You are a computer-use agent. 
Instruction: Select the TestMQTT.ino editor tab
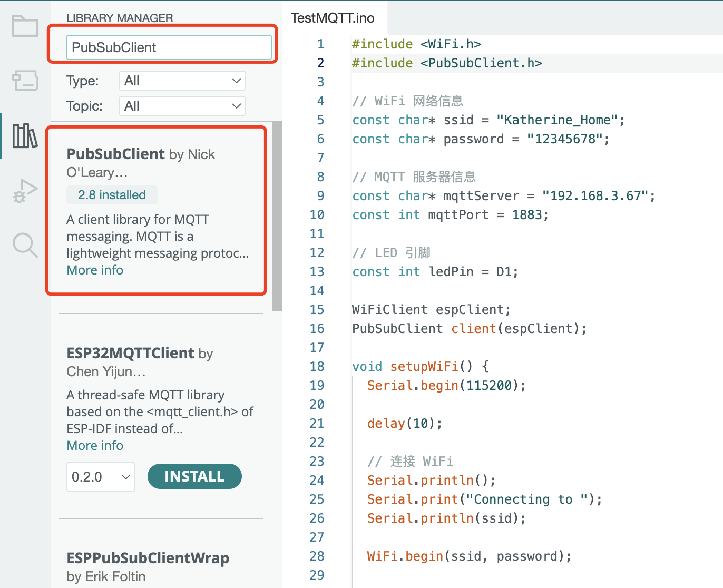pos(333,18)
